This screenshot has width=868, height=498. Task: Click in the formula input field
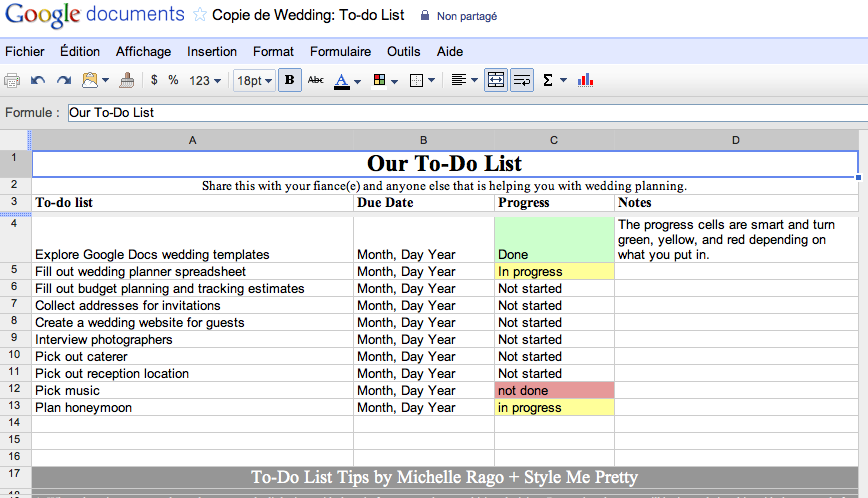click(x=460, y=113)
